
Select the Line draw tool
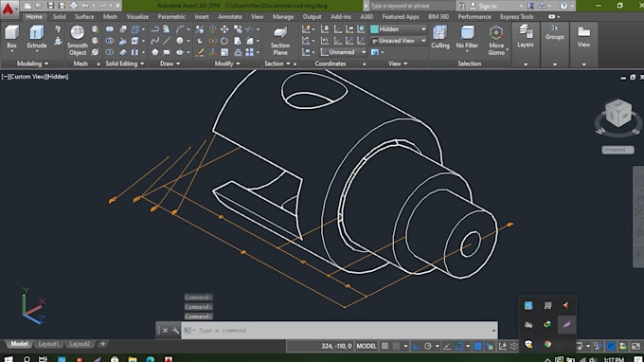pyautogui.click(x=167, y=41)
